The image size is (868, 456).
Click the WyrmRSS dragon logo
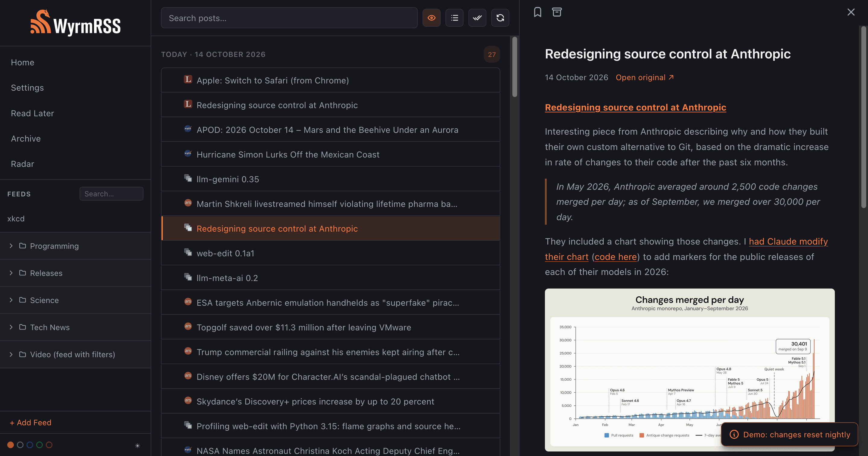point(75,22)
